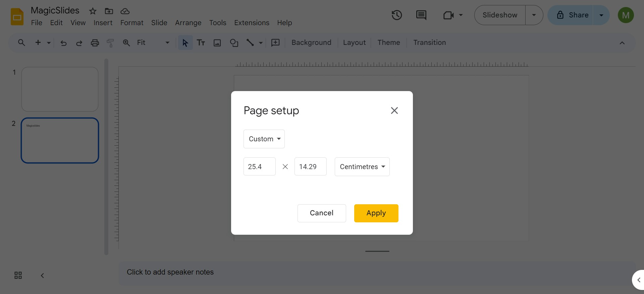Viewport: 644px width, 294px height.
Task: Collapse the filmstrip panel arrow
Action: (x=42, y=275)
